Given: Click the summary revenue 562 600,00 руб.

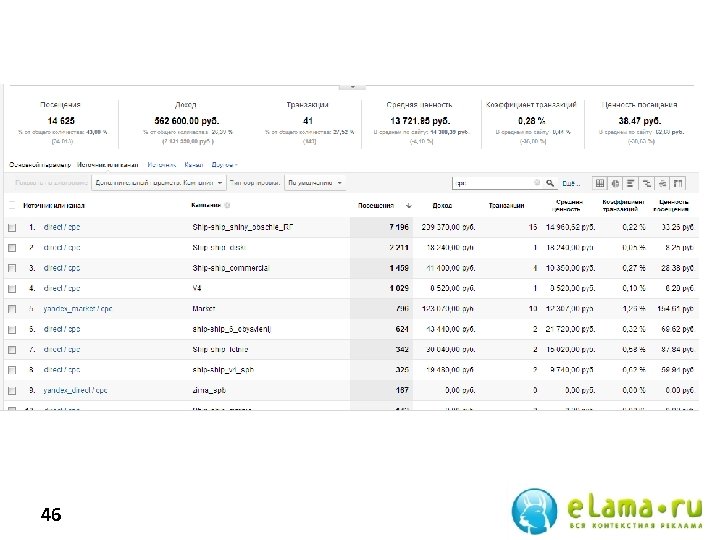Looking at the screenshot, I should coord(187,121).
